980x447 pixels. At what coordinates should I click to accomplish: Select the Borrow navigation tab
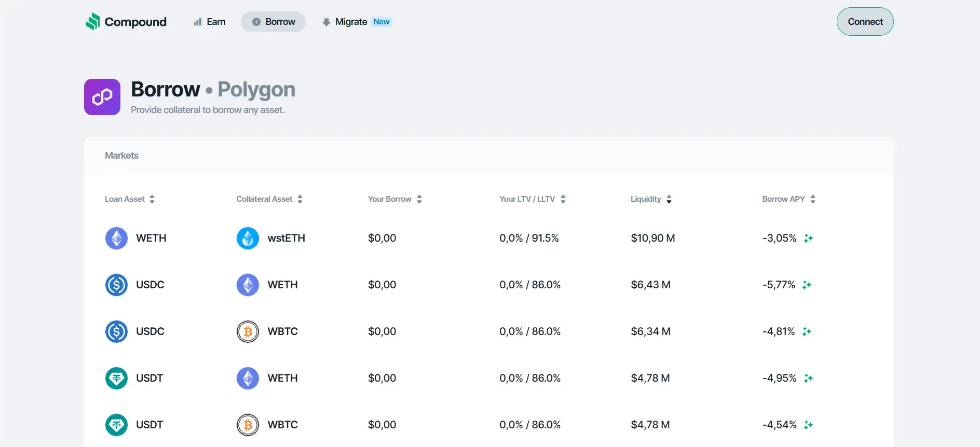tap(274, 22)
